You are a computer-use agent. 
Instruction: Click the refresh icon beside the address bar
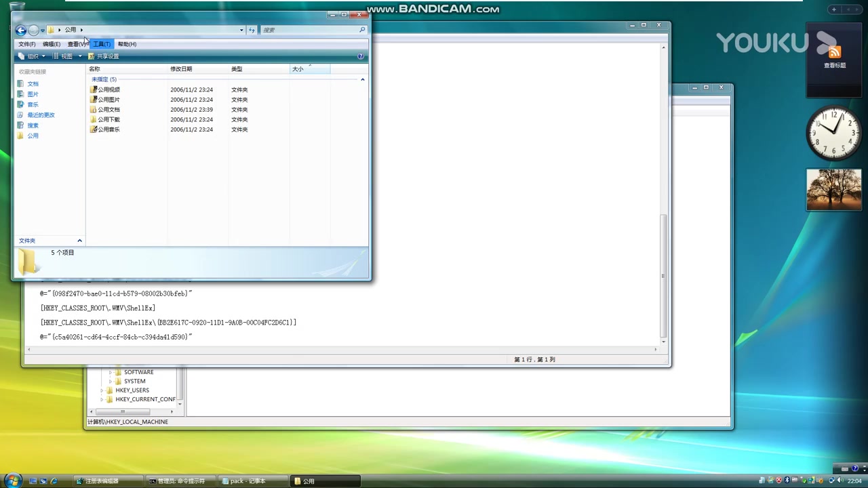pos(252,30)
